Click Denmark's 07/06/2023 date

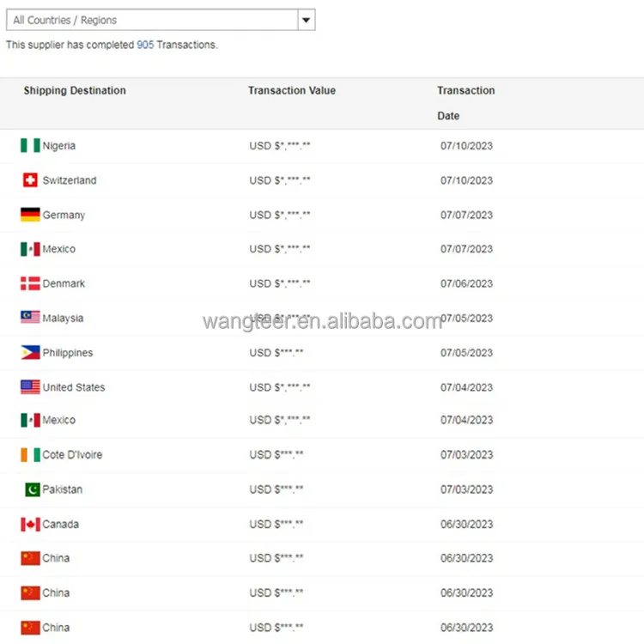pos(466,283)
